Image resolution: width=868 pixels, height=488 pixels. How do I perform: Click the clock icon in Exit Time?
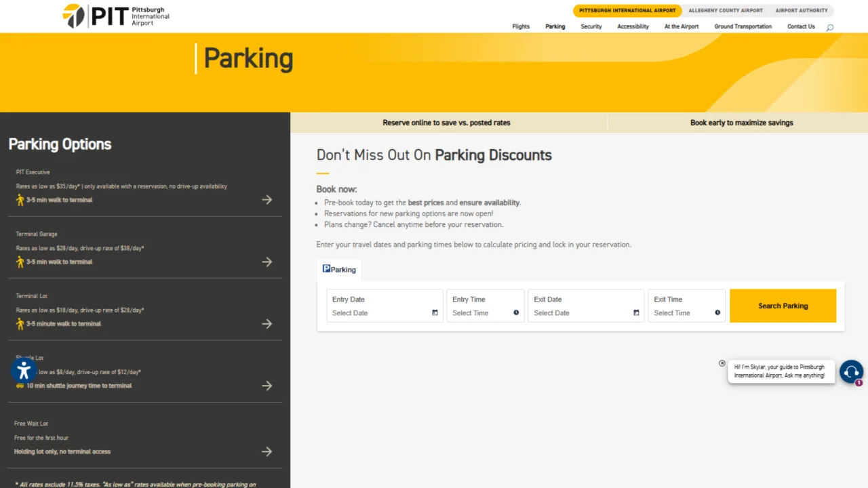pyautogui.click(x=717, y=313)
